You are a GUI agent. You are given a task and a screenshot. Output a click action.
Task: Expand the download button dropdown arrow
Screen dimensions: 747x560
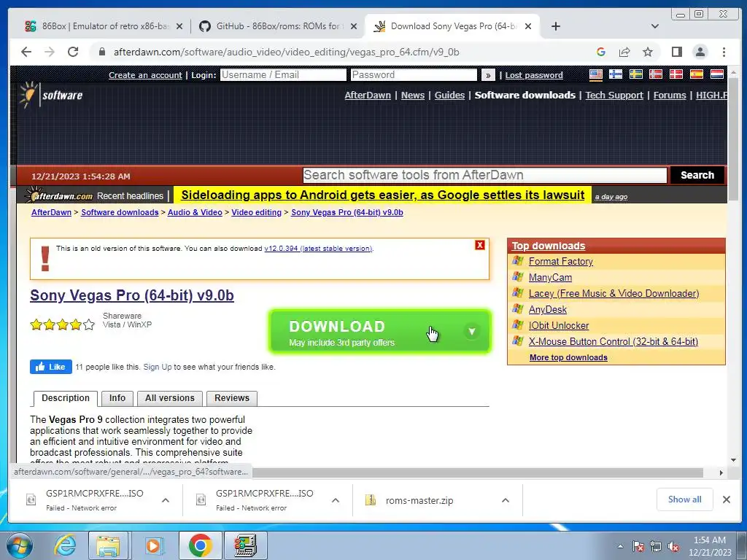tap(472, 332)
